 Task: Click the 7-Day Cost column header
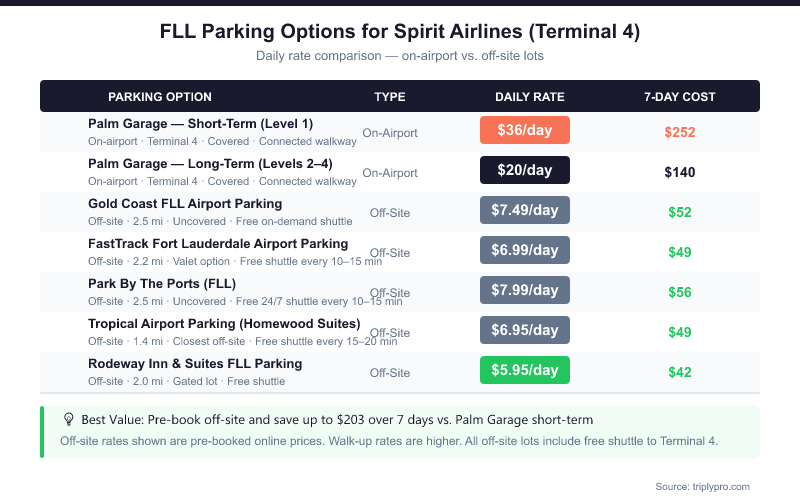click(680, 97)
